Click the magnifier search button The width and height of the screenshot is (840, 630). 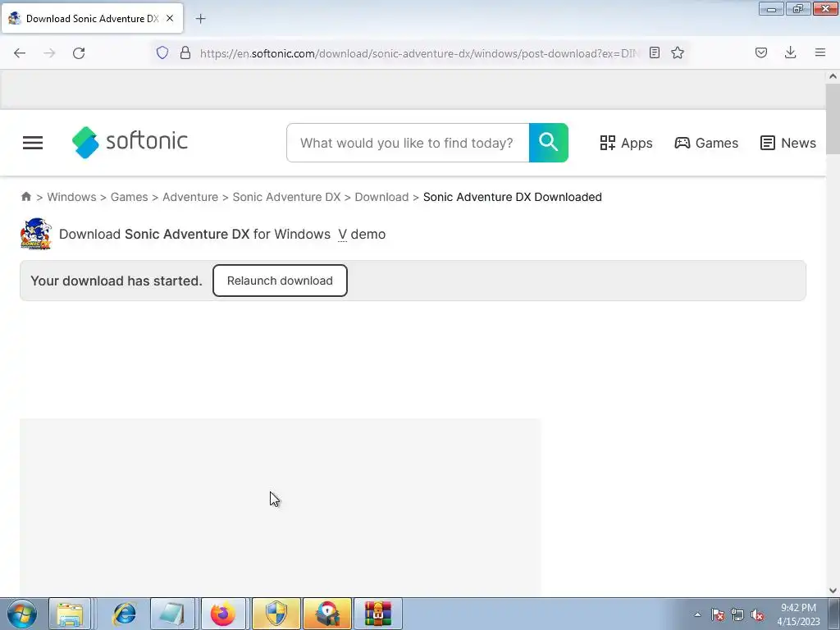click(549, 143)
